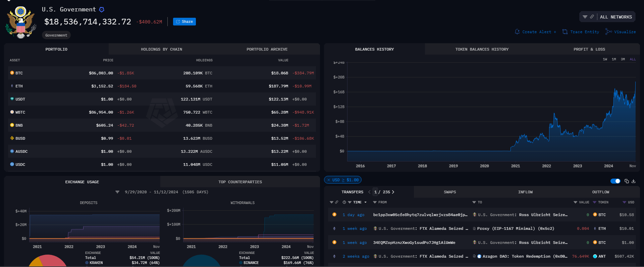
Task: Go to next transfers page with chevron
Action: coord(393,192)
